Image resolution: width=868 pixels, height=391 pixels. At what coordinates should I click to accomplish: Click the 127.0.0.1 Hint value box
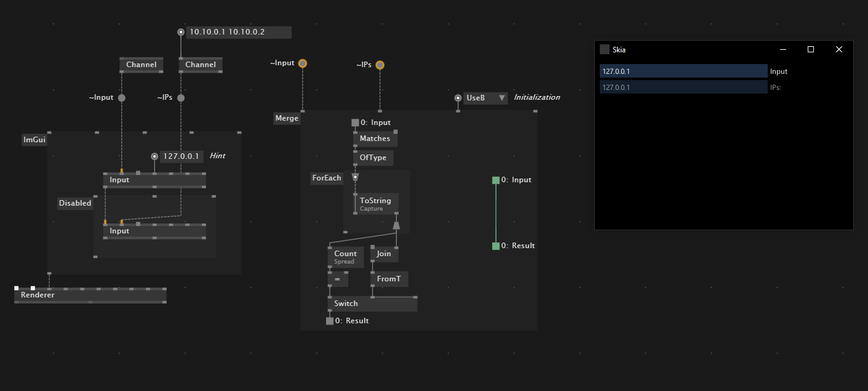point(181,156)
